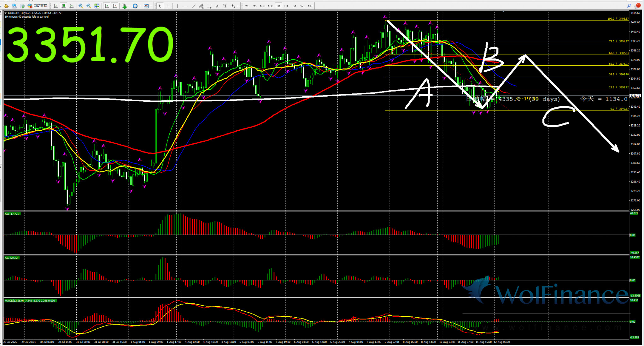Click the arrows objects icon

pyautogui.click(x=233, y=6)
